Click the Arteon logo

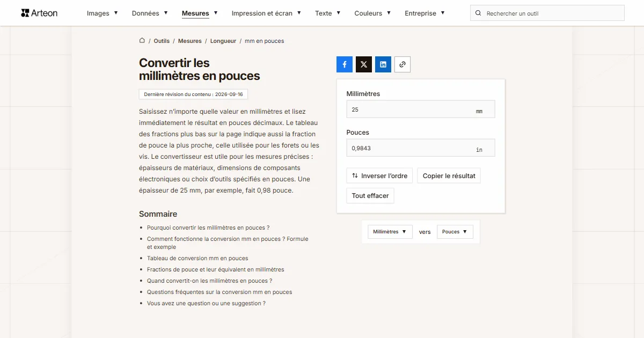[39, 13]
